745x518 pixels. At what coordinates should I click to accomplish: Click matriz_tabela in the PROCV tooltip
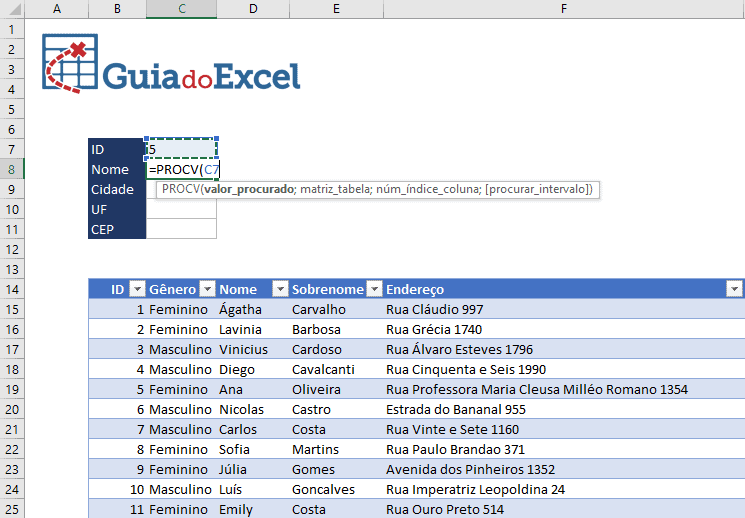click(335, 189)
